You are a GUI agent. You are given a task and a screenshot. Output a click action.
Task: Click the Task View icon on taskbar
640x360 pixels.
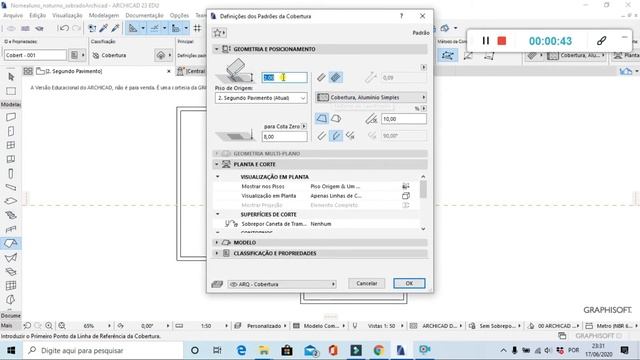pos(217,350)
